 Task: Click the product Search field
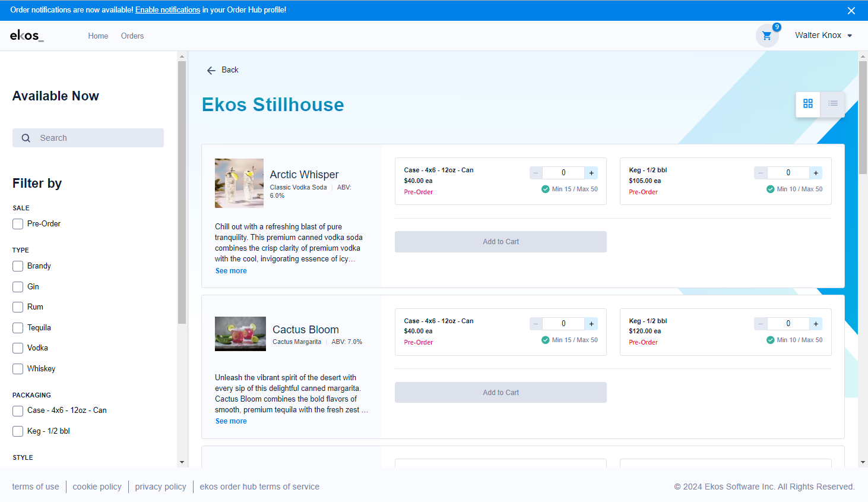pyautogui.click(x=95, y=138)
